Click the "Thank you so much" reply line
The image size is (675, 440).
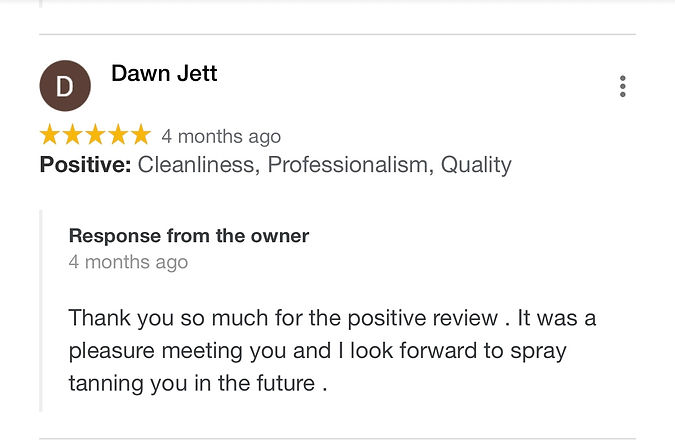(x=332, y=319)
